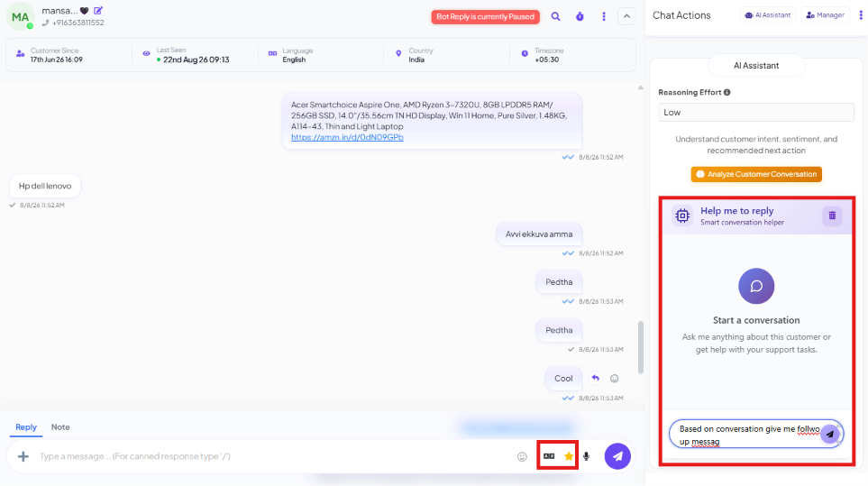Image resolution: width=868 pixels, height=486 pixels.
Task: Show Reasoning Effort info tooltip icon
Action: 726,93
